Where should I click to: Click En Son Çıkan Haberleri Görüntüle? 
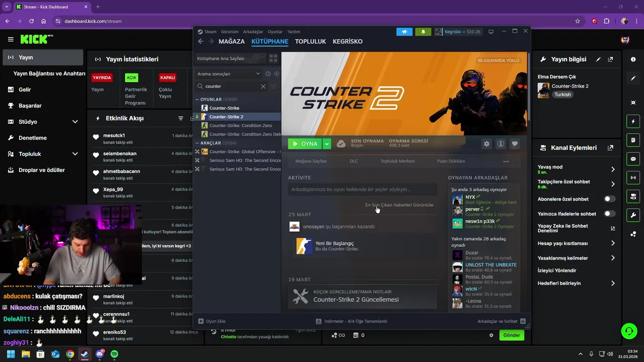[x=399, y=205]
